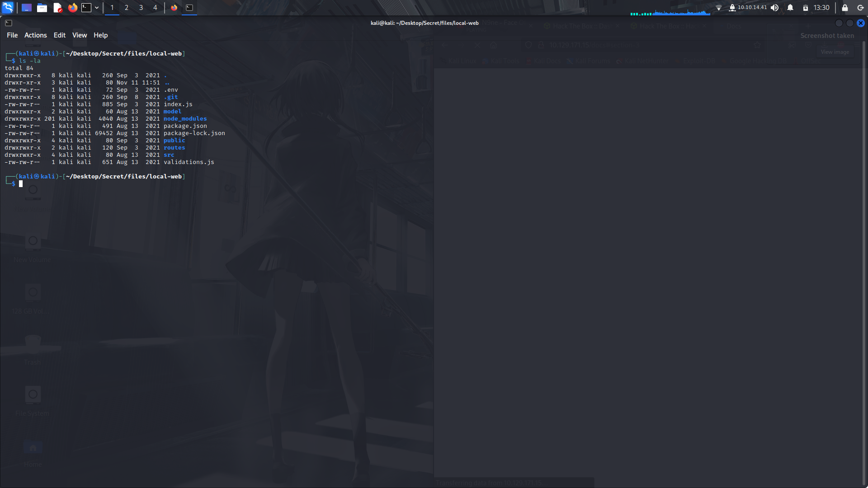The width and height of the screenshot is (868, 488).
Task: Open the file manager from the taskbar
Action: click(42, 8)
